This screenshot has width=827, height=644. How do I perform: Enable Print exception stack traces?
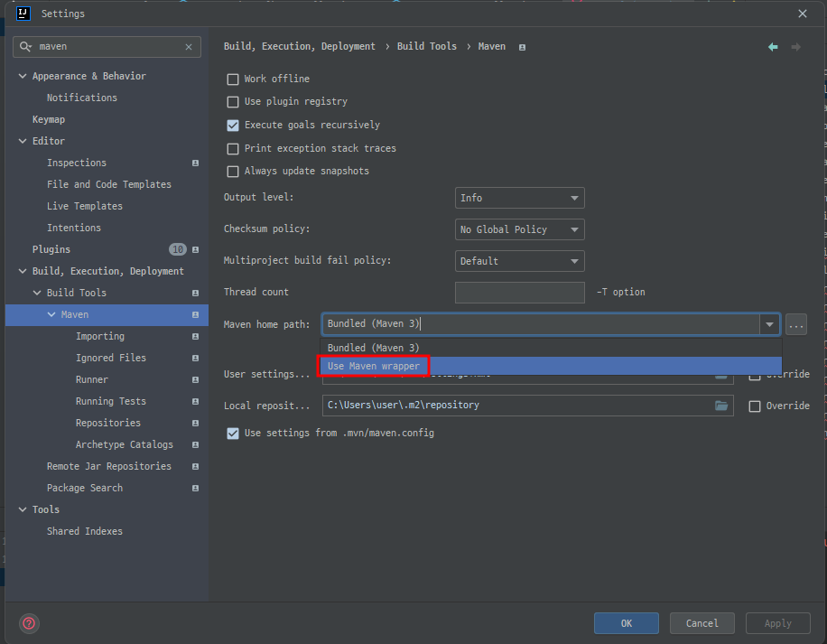[233, 149]
